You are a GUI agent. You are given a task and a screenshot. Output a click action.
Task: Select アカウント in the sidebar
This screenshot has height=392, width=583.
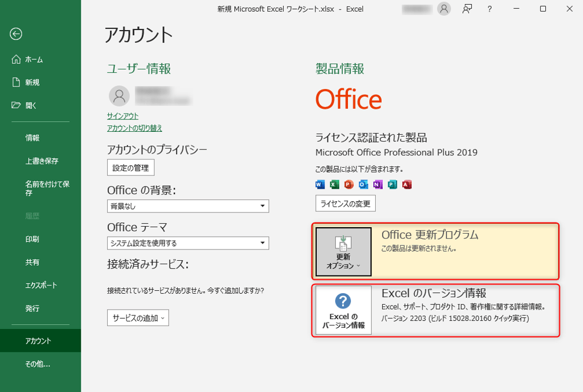(40, 341)
